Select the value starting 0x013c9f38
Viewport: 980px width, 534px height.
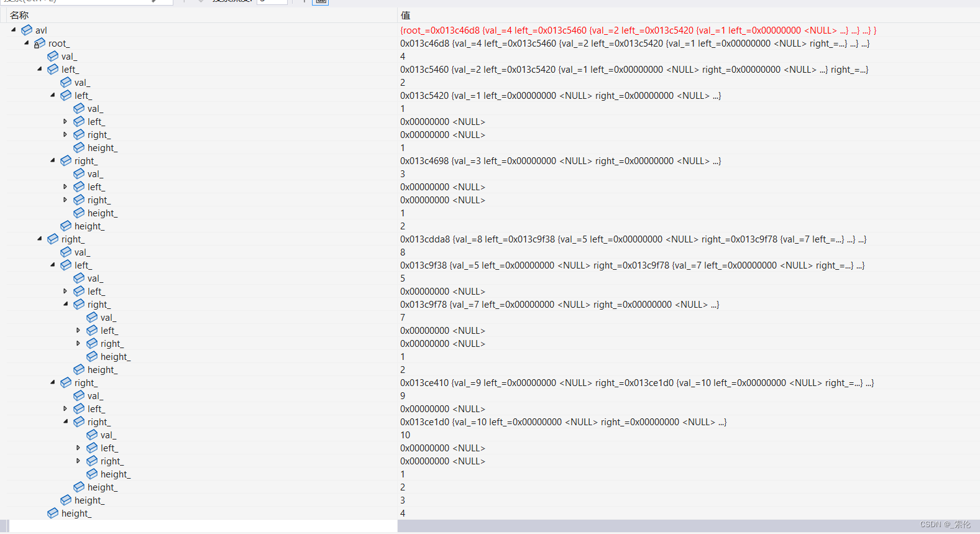coord(632,265)
